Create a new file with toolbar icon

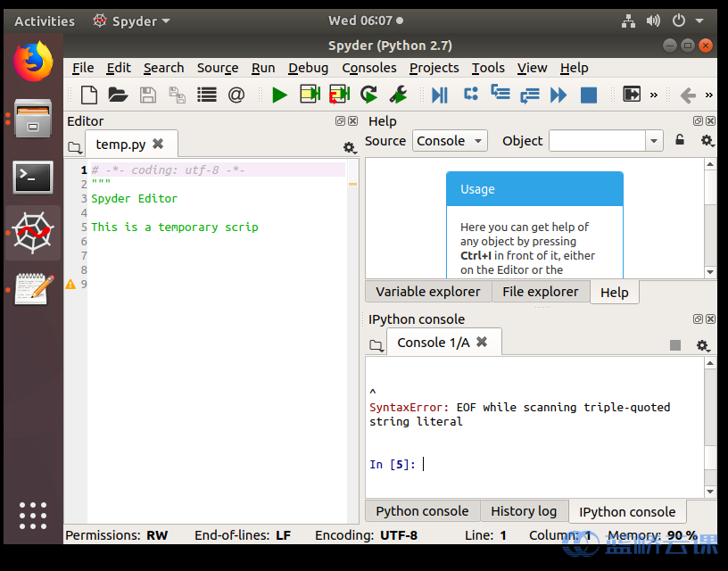(x=89, y=95)
